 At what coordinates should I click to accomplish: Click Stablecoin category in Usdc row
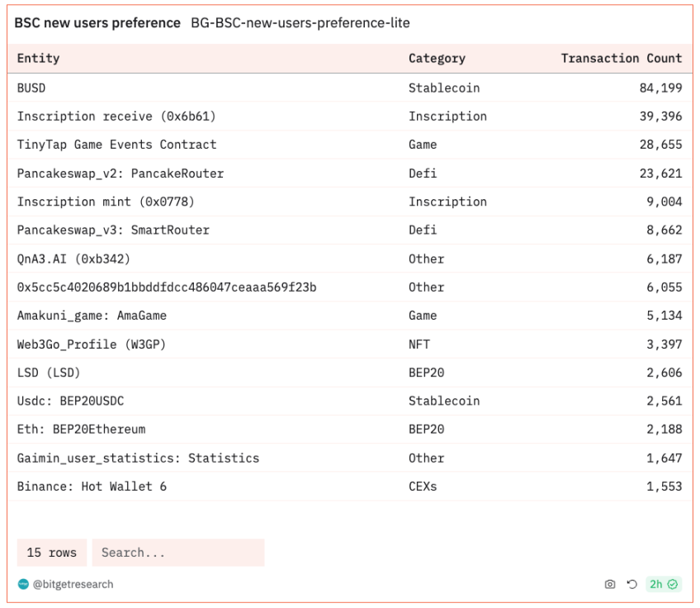pos(444,401)
